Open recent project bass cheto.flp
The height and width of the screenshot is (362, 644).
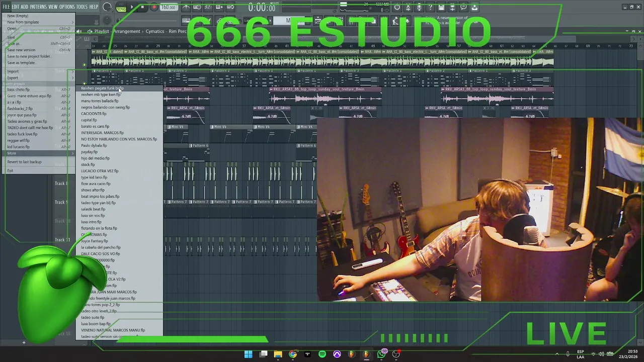tap(38, 89)
